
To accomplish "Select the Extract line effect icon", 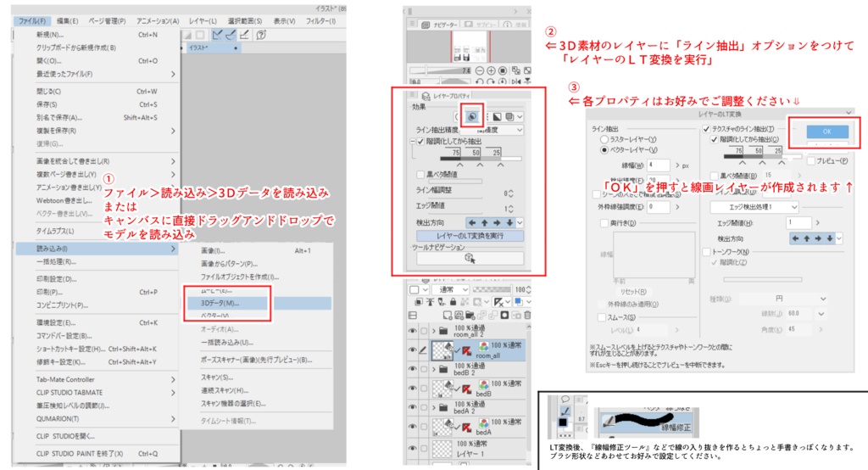I will pos(472,116).
